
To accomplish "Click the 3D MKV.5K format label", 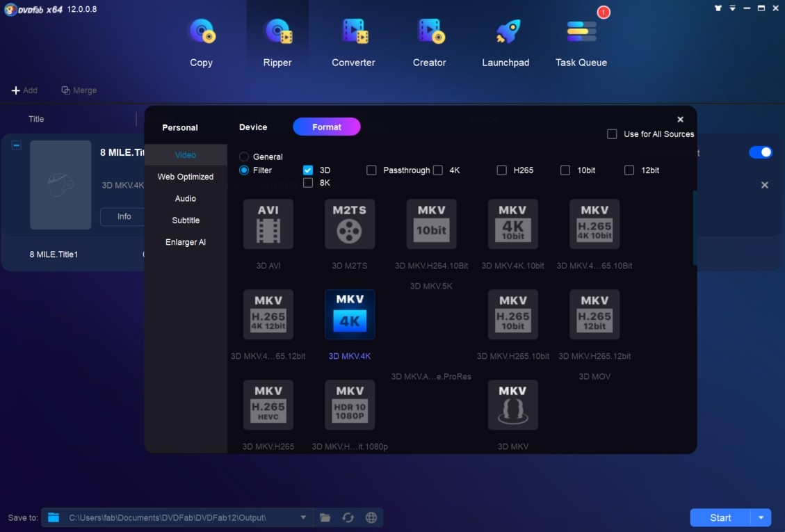I will pyautogui.click(x=431, y=286).
